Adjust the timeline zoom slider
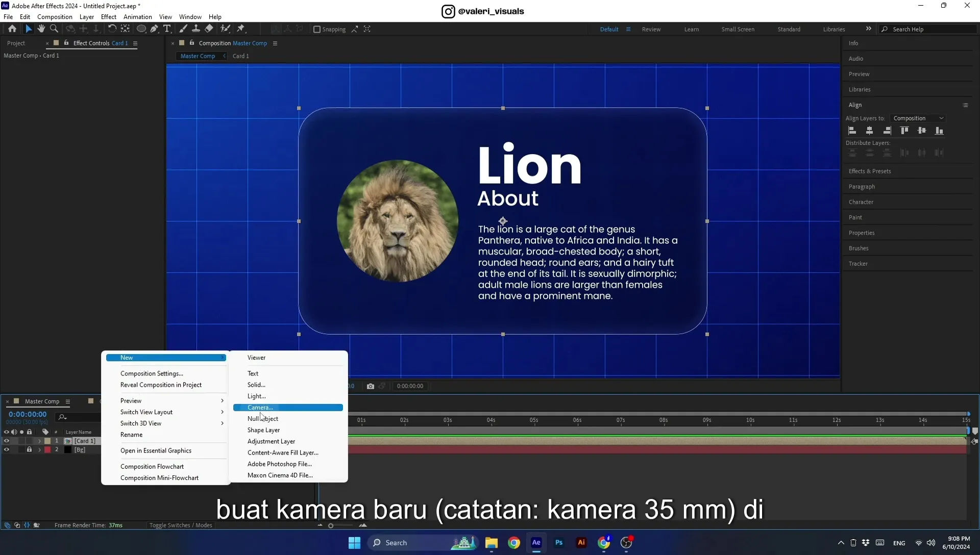 pos(331,525)
